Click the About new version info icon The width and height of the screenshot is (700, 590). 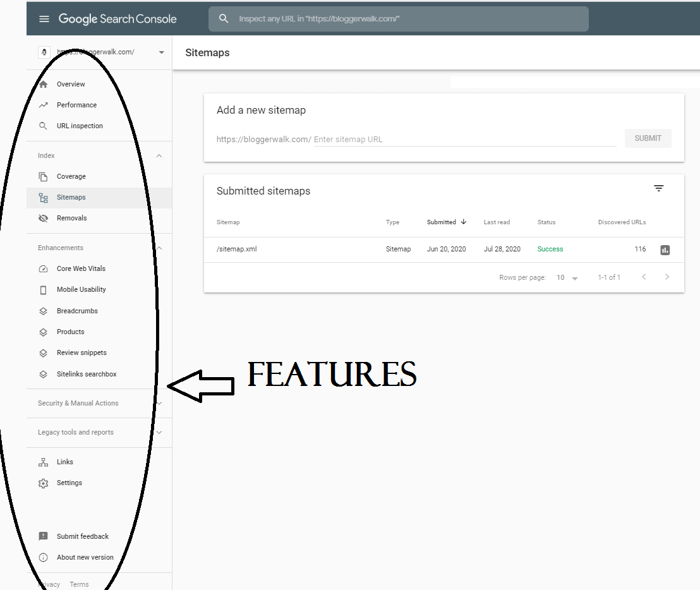coord(44,557)
